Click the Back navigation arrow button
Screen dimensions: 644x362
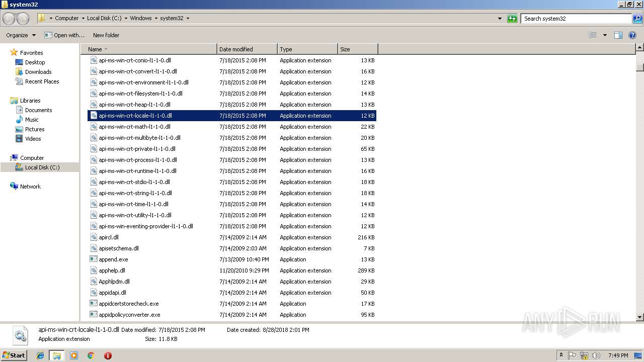[9, 19]
